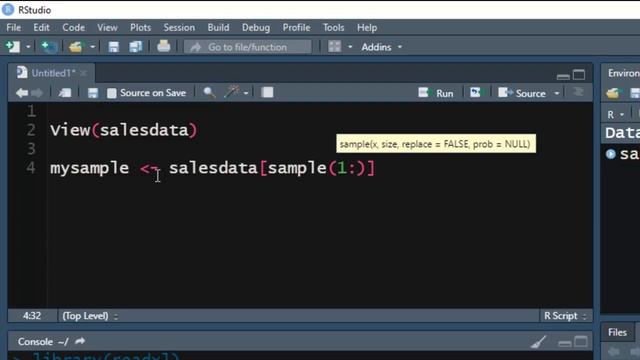This screenshot has height=360, width=640.
Task: Focus the Go to file/function field
Action: point(247,47)
